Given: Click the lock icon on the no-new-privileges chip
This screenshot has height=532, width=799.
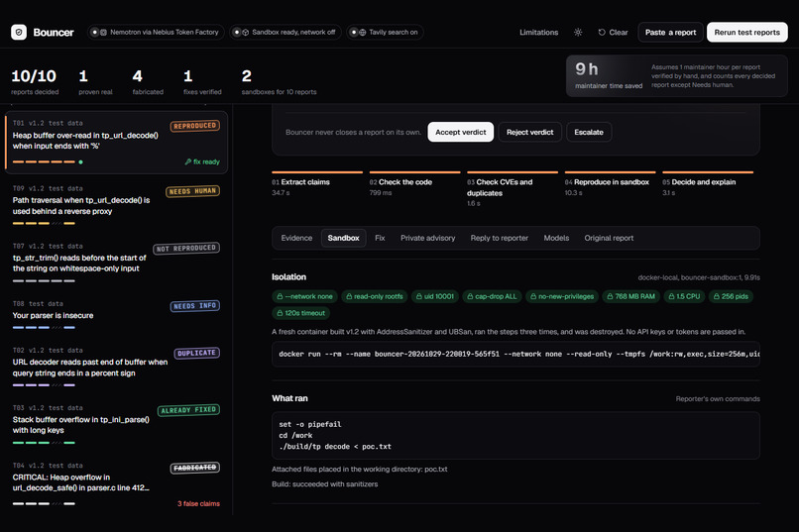Looking at the screenshot, I should pyautogui.click(x=533, y=296).
